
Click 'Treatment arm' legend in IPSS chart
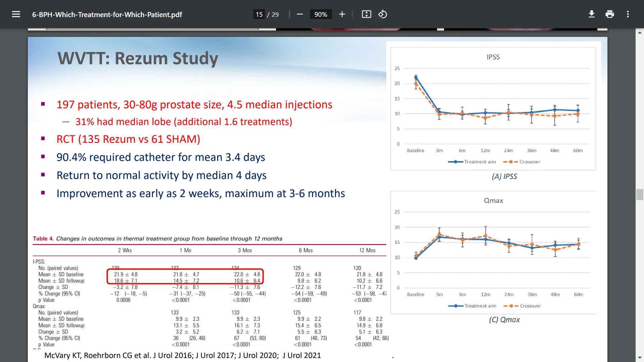click(472, 162)
